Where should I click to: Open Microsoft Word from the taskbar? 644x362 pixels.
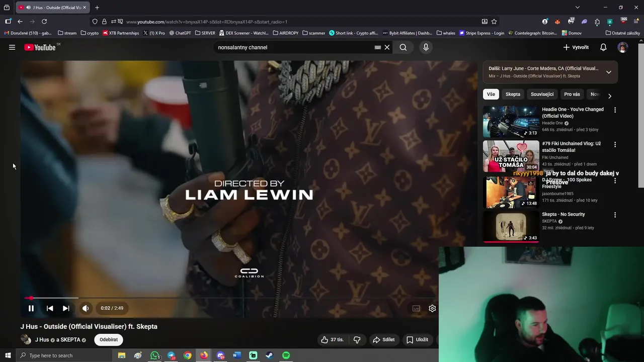click(x=236, y=355)
